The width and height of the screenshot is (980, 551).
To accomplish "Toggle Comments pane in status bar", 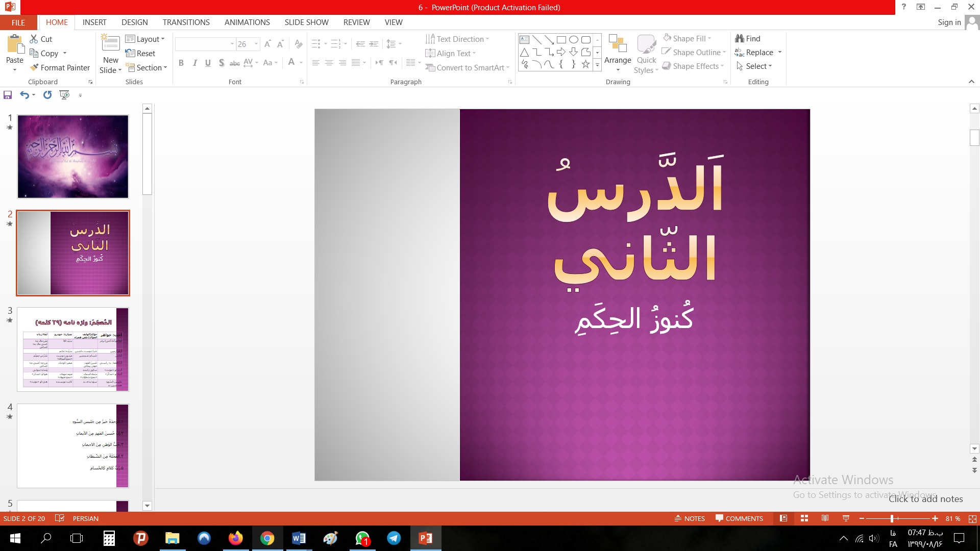I will [x=739, y=518].
